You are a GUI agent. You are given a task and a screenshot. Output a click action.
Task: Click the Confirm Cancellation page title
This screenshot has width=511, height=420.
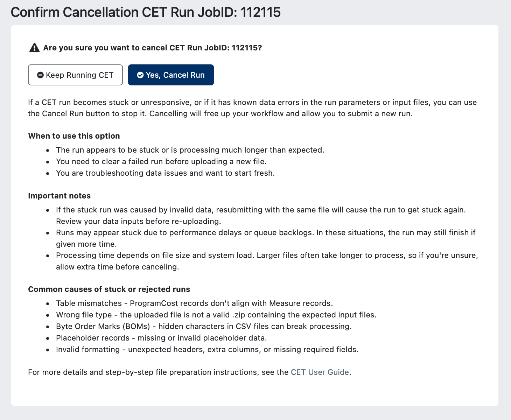pyautogui.click(x=146, y=12)
